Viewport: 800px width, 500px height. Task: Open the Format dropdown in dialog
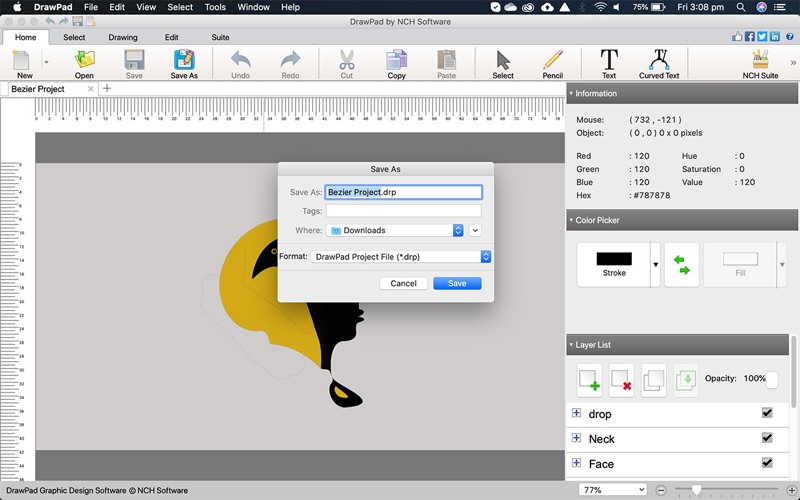coord(401,257)
